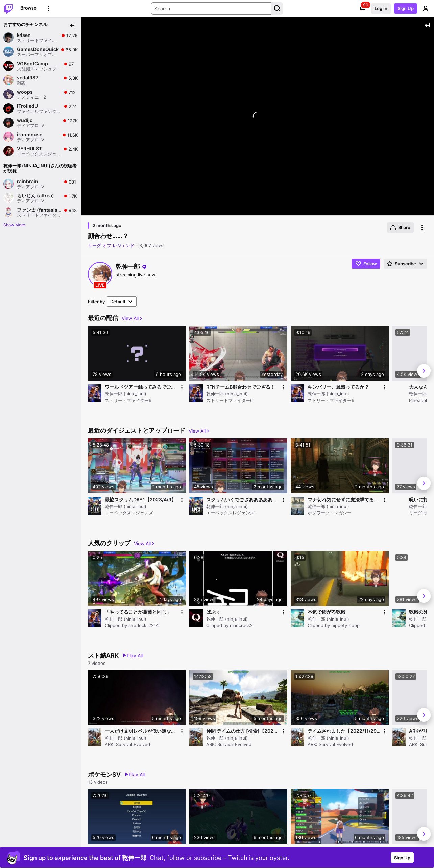Click 乾伸一郎 live avatar

pos(100,274)
